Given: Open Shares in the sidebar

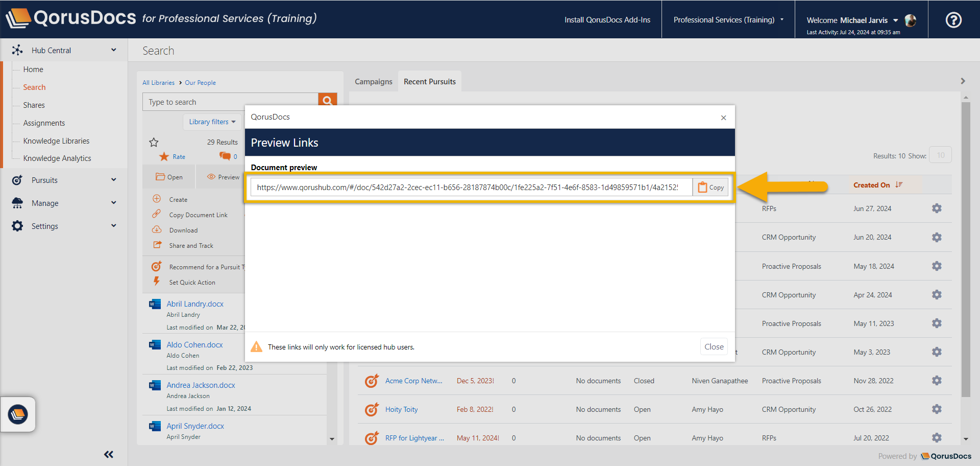Looking at the screenshot, I should pos(34,105).
